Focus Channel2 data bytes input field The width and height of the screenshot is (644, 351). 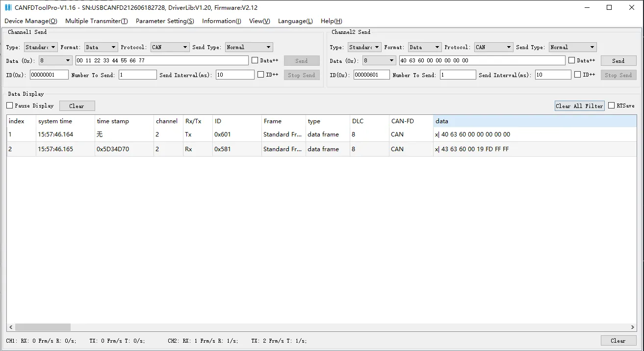click(x=482, y=60)
